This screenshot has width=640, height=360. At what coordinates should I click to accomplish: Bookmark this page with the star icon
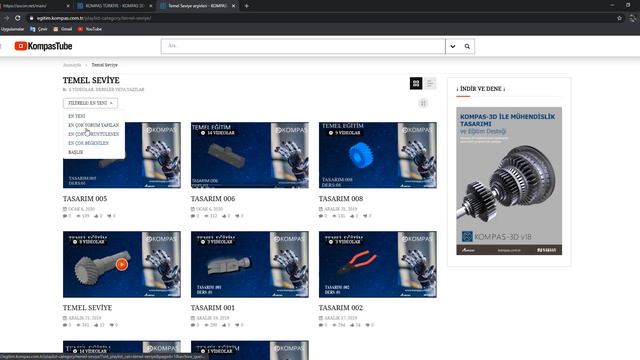[x=619, y=18]
